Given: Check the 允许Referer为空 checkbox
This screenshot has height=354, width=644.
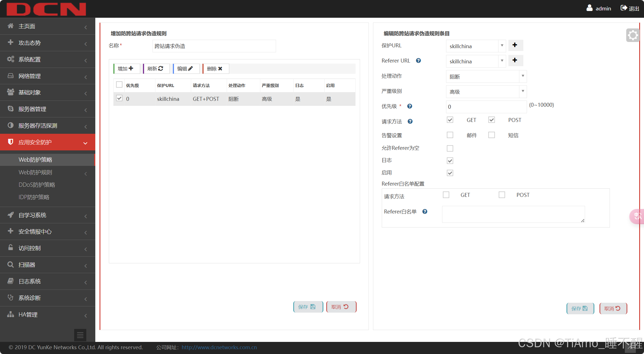Looking at the screenshot, I should click(x=450, y=148).
